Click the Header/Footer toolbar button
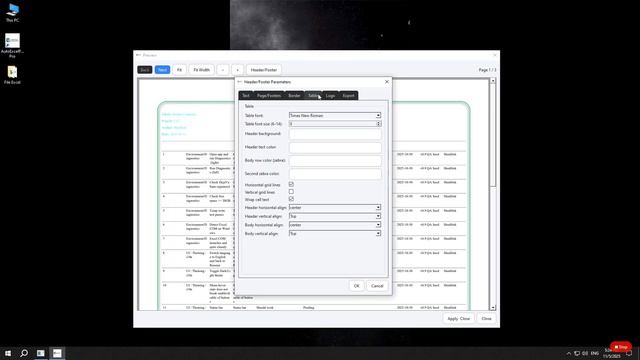The width and height of the screenshot is (640, 360). click(x=264, y=70)
